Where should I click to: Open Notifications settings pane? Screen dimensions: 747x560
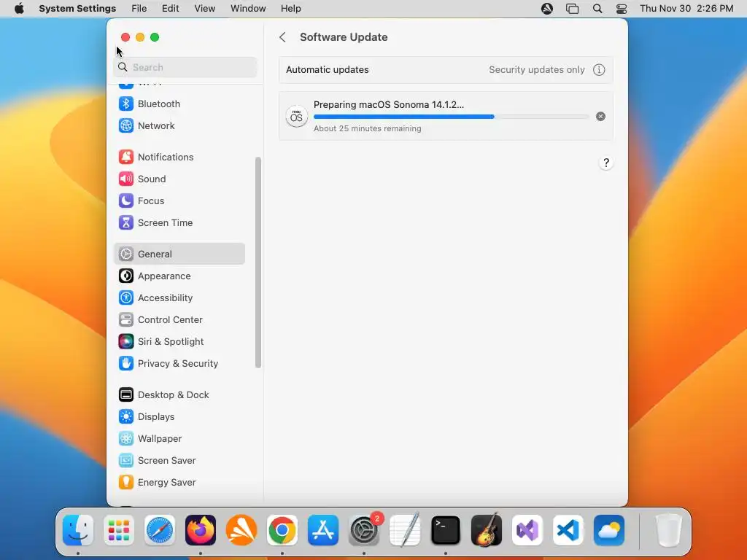(179, 157)
